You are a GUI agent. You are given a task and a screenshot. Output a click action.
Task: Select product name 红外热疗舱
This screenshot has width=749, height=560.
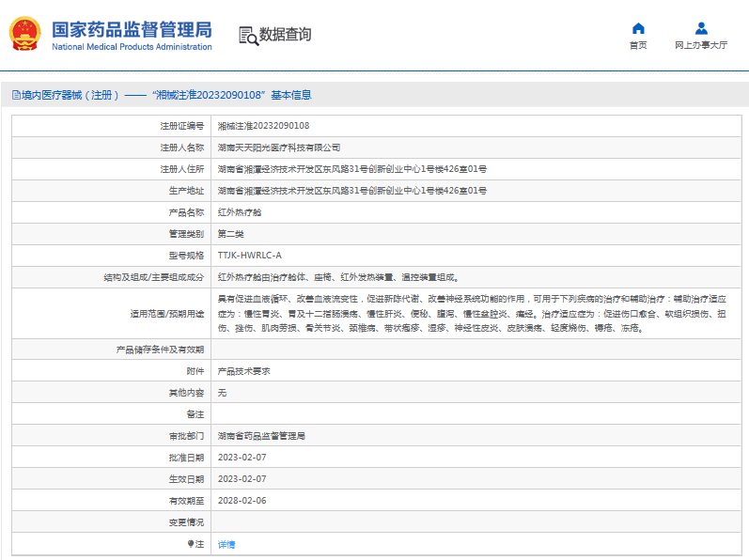click(x=240, y=212)
